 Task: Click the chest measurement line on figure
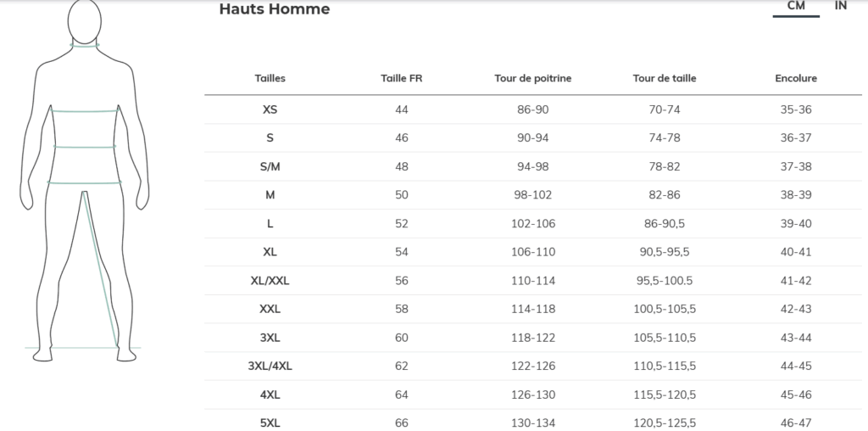(x=85, y=111)
